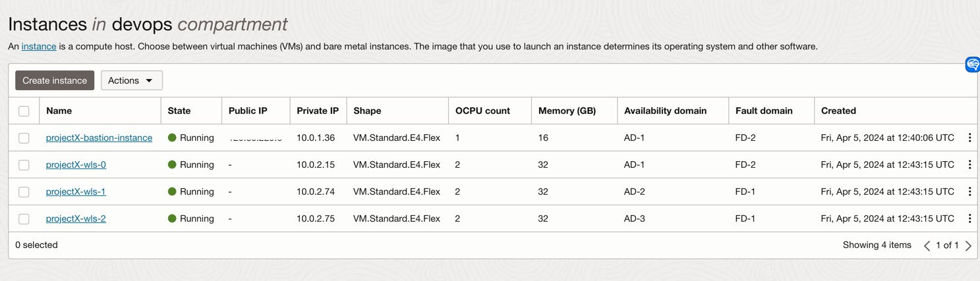Sort by Name column header
This screenshot has width=980, height=281.
click(x=59, y=111)
